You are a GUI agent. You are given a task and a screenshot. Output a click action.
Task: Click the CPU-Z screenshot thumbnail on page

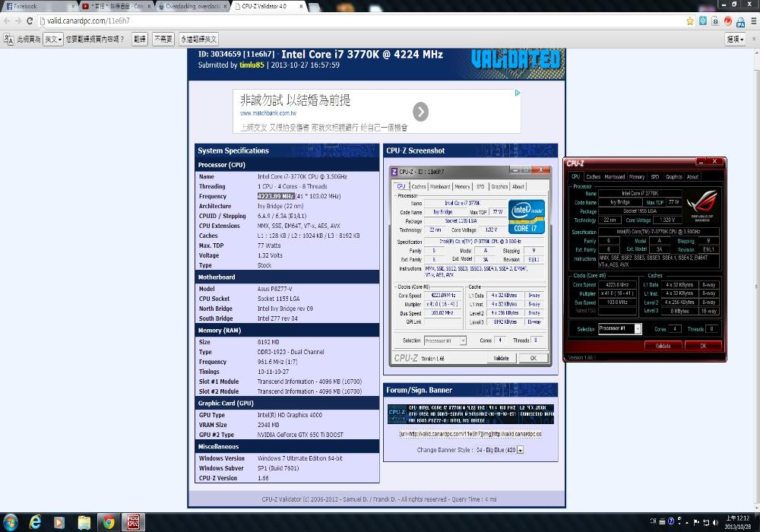(470, 266)
